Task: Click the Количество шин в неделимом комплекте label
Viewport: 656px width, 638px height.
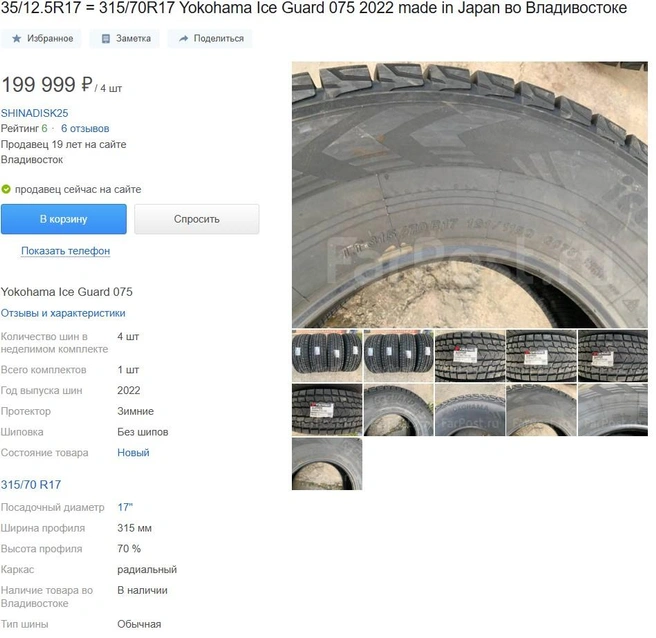Action: pos(54,343)
